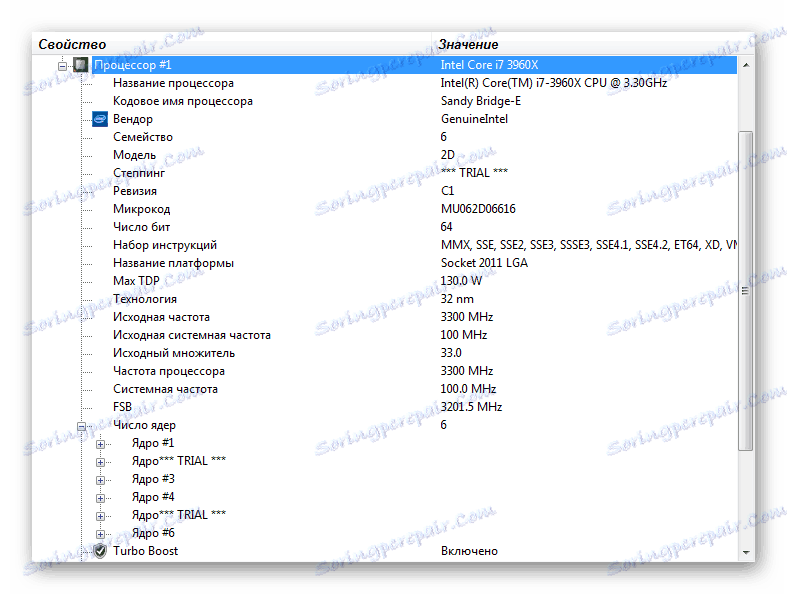Select the Ядро #1 label
787x594 pixels.
click(x=153, y=443)
